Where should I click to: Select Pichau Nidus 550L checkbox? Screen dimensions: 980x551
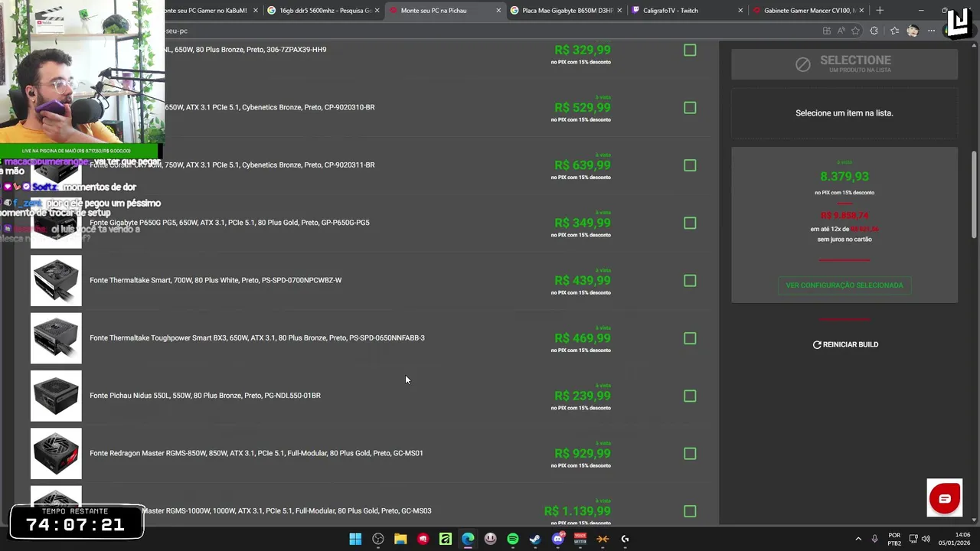click(x=690, y=396)
